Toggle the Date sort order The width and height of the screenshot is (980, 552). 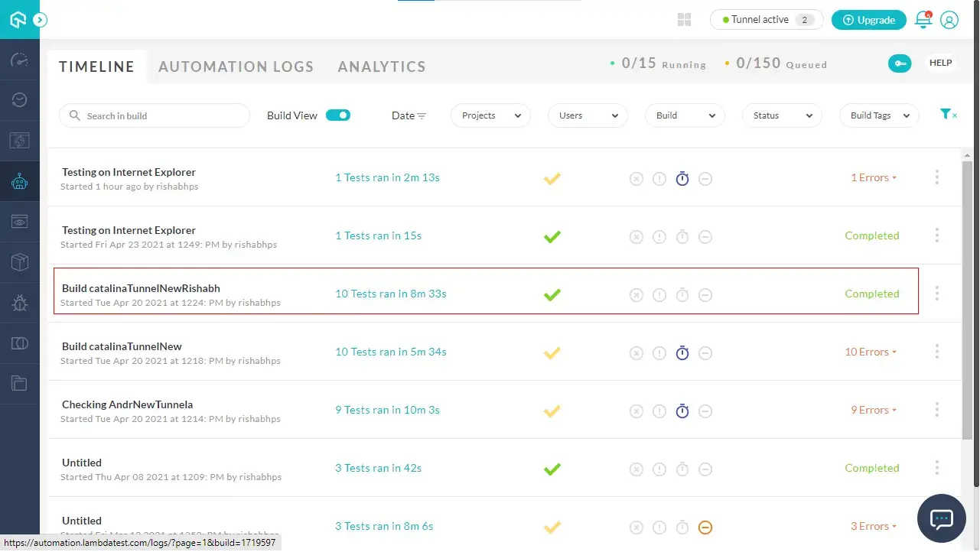[x=409, y=115]
